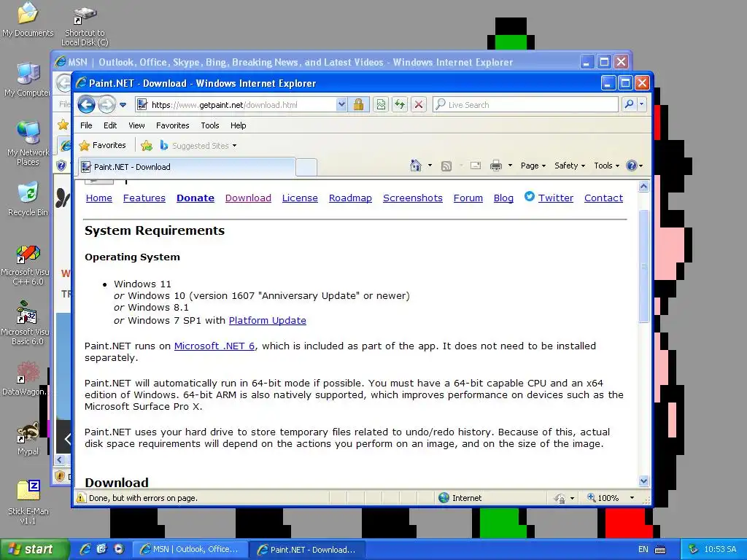Select the Stick E-Man v1.1 icon
The image size is (747, 560).
28,502
